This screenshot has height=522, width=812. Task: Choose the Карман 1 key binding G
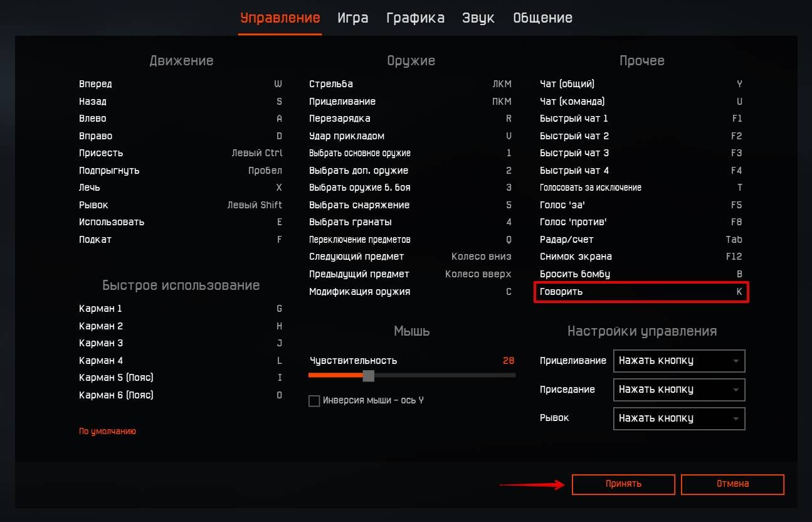pyautogui.click(x=279, y=309)
